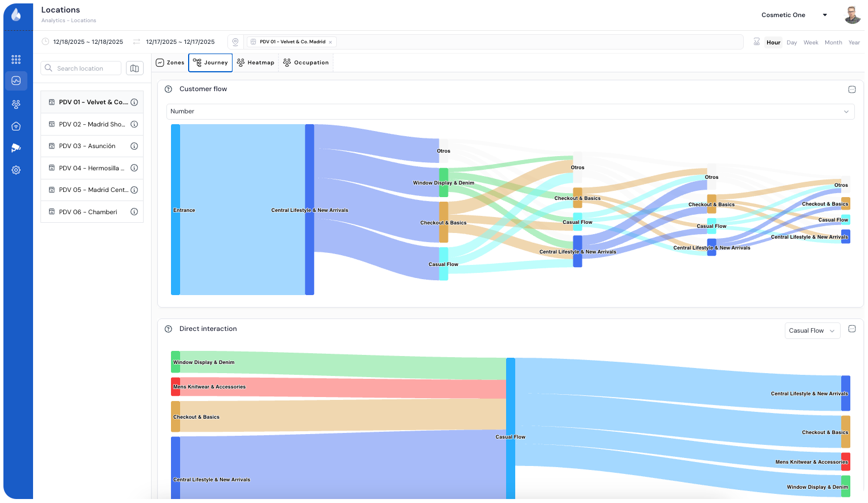
Task: Remove the PDV 01 location filter chip
Action: pyautogui.click(x=331, y=42)
